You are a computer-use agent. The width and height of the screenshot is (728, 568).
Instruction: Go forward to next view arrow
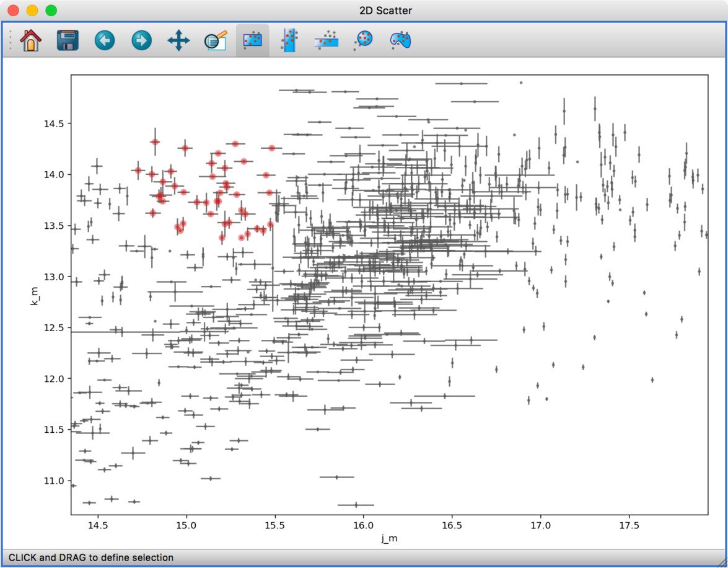[x=142, y=40]
